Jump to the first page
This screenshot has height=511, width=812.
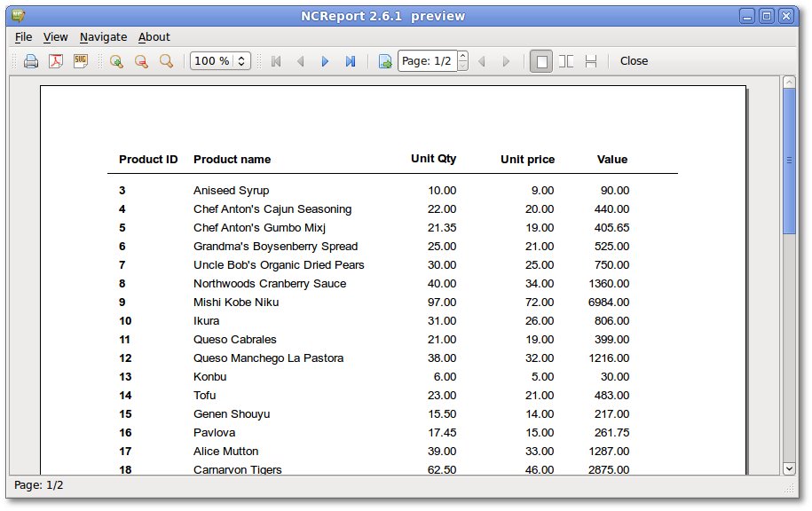(276, 61)
